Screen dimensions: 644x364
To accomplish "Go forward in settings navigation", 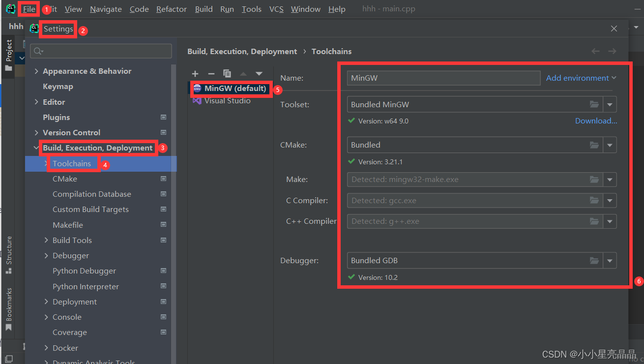I will pos(612,51).
